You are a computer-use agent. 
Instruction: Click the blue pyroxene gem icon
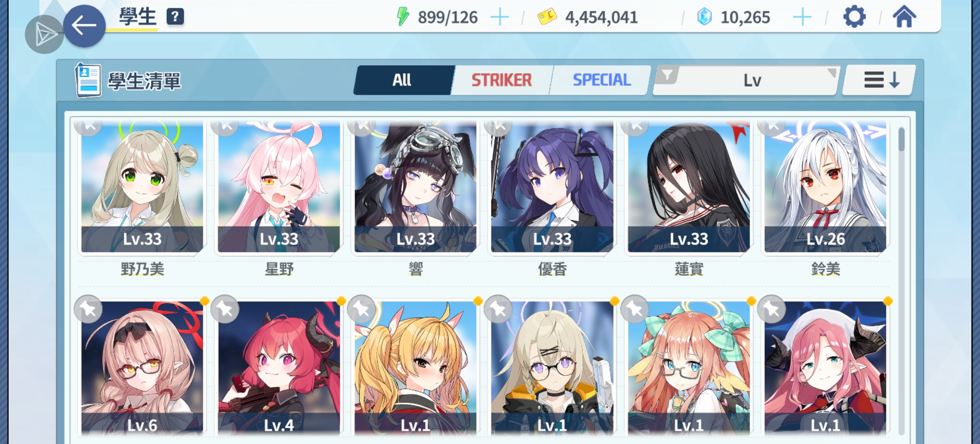click(x=704, y=17)
